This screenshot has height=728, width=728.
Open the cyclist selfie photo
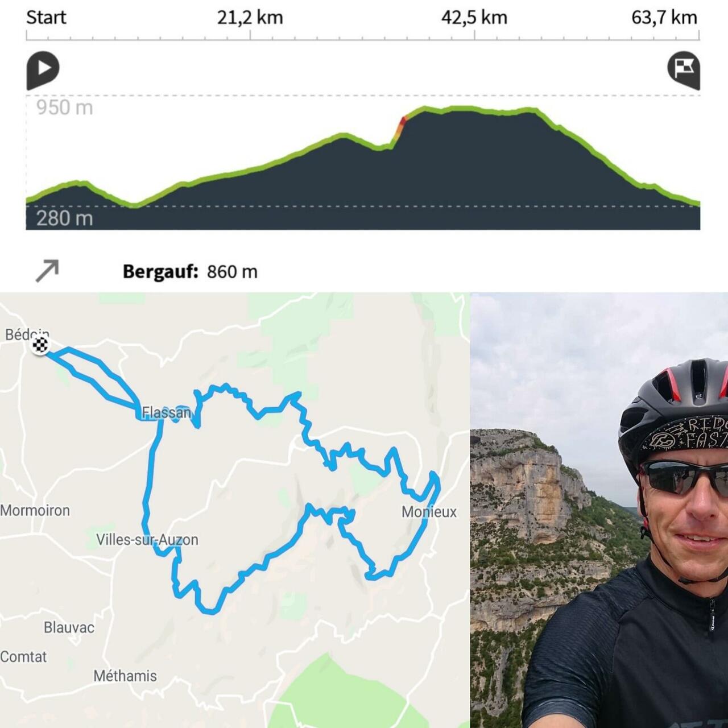pos(599,510)
